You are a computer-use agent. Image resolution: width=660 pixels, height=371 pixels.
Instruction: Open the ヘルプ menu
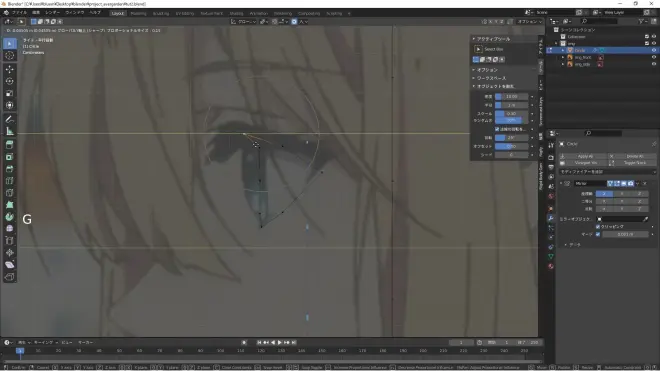click(x=95, y=13)
